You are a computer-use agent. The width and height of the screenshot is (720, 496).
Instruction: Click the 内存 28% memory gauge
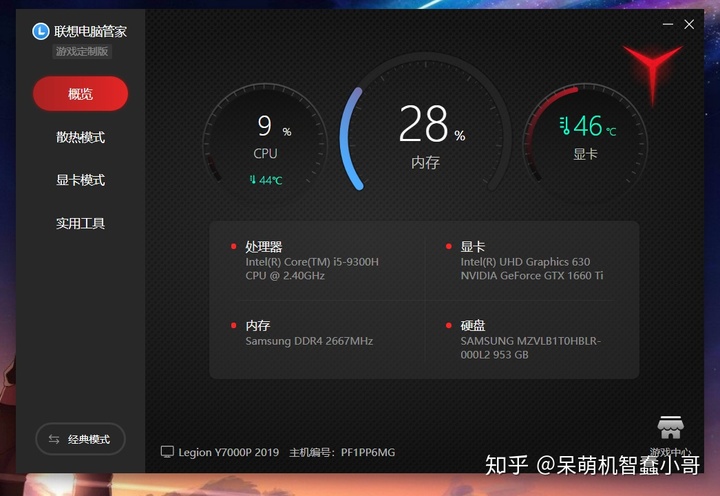[x=426, y=124]
